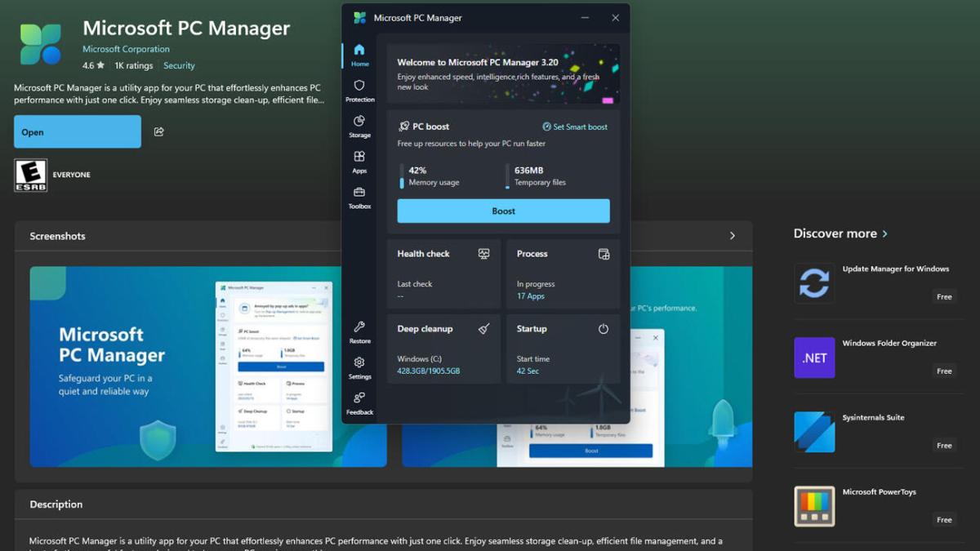
Task: Click Free button for Windows Folder Organizer
Action: point(944,371)
